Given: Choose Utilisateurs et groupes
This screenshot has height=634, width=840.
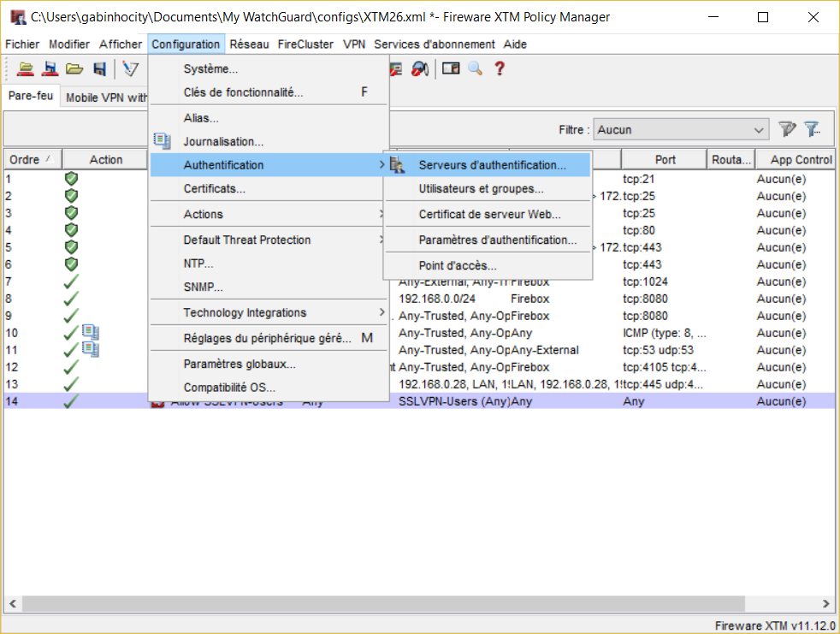Looking at the screenshot, I should 488,188.
